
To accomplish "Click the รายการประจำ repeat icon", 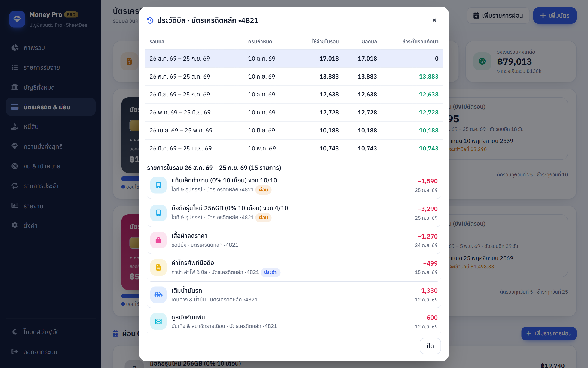I will (x=15, y=186).
